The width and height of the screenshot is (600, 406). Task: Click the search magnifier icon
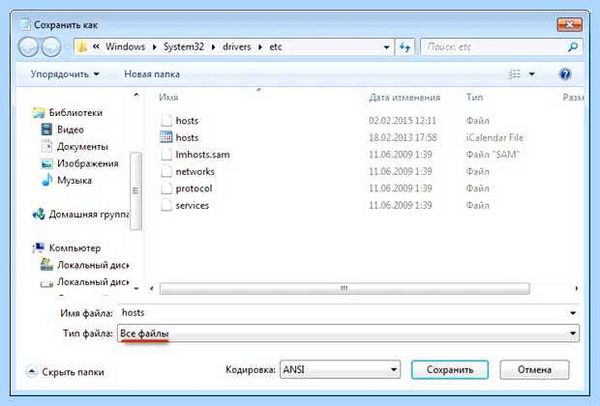click(572, 47)
